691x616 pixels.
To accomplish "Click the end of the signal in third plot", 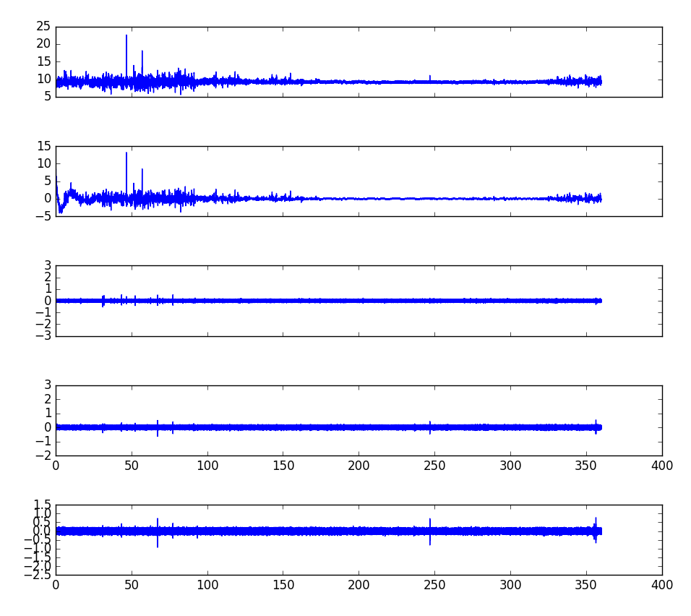I will click(601, 301).
